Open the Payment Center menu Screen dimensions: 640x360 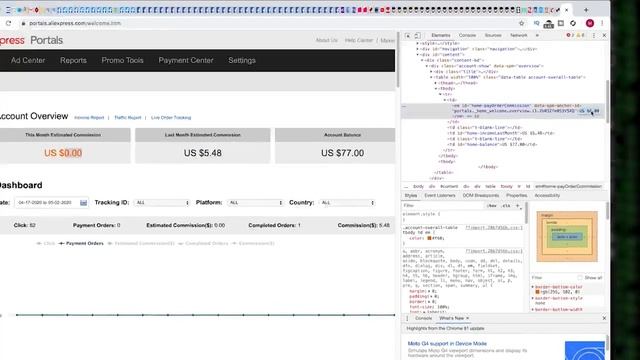pyautogui.click(x=186, y=60)
